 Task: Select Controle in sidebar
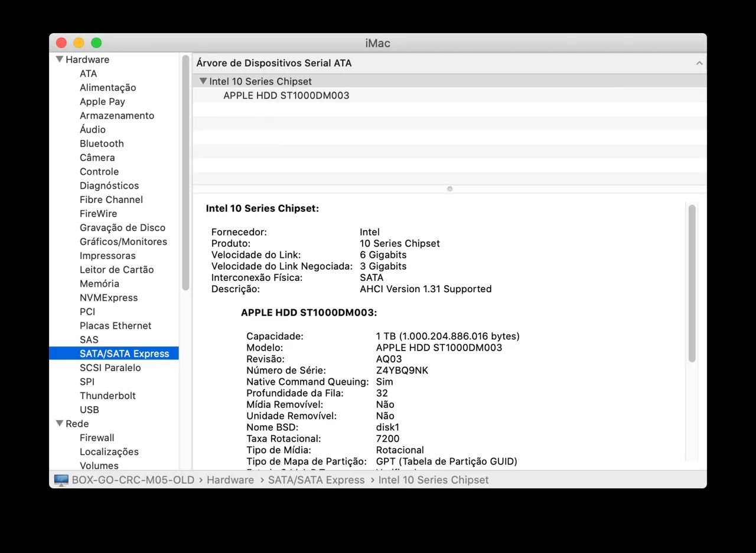click(99, 172)
